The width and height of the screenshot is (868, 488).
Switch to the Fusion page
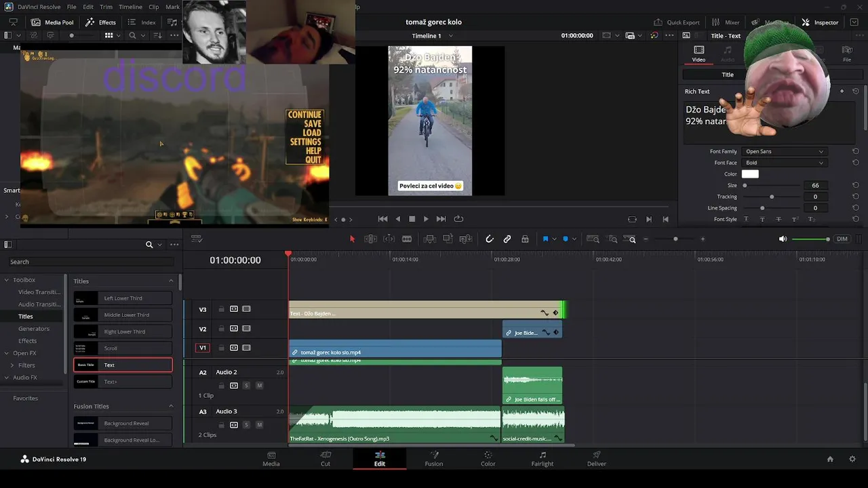tap(434, 459)
